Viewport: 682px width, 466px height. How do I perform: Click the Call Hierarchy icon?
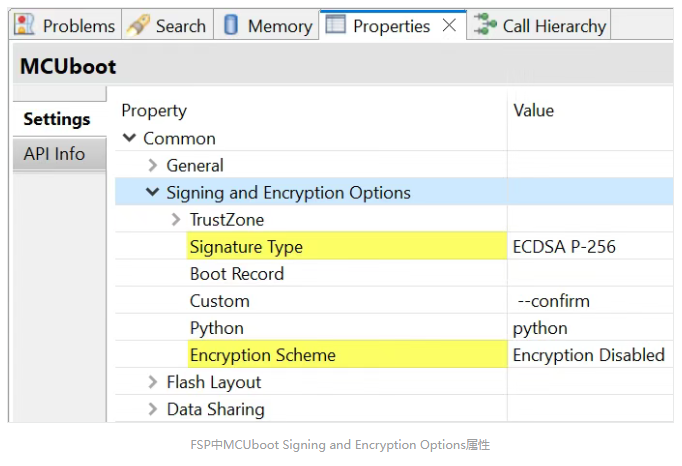(485, 24)
